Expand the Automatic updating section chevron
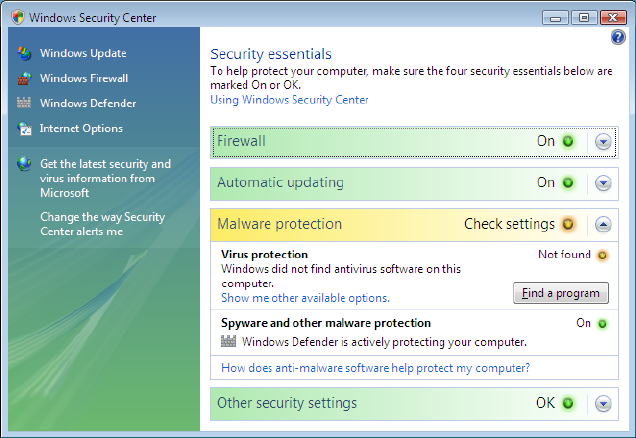This screenshot has width=636, height=438. tap(602, 183)
